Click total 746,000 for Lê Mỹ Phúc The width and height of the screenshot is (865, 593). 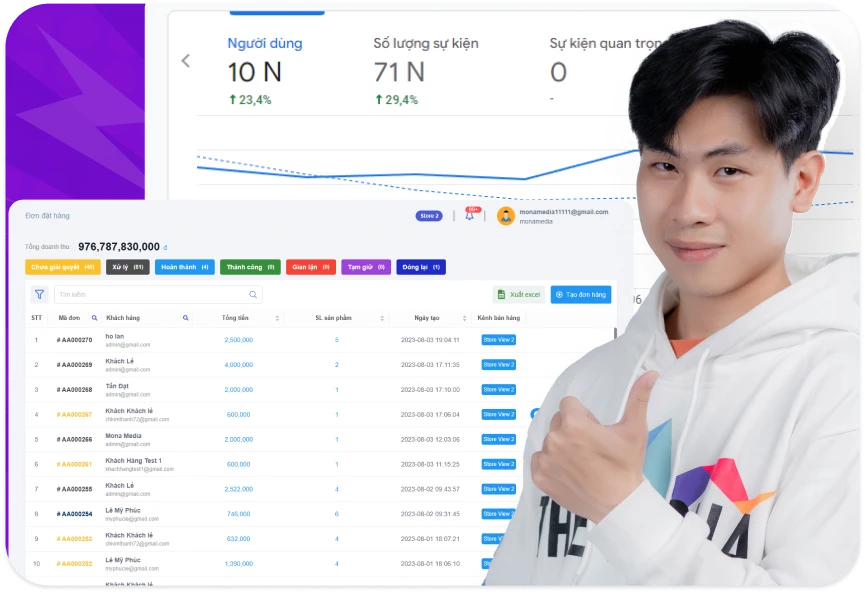click(239, 514)
